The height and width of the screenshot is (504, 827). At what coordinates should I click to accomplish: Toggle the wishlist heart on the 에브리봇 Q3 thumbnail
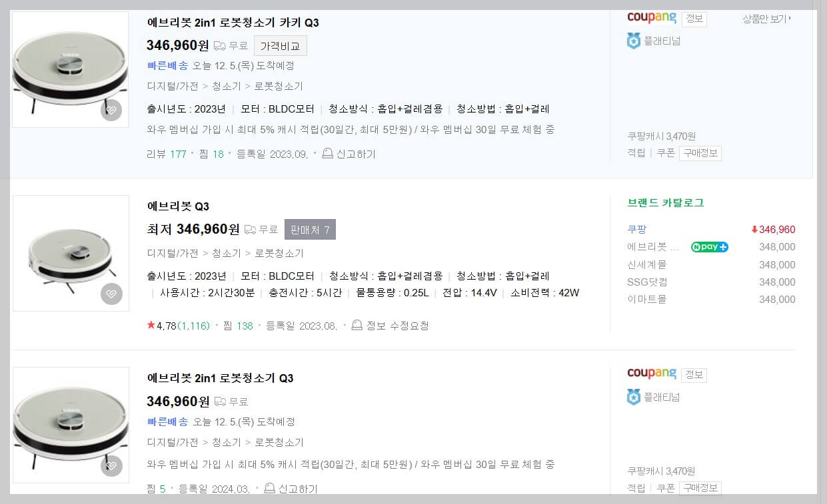tap(111, 294)
